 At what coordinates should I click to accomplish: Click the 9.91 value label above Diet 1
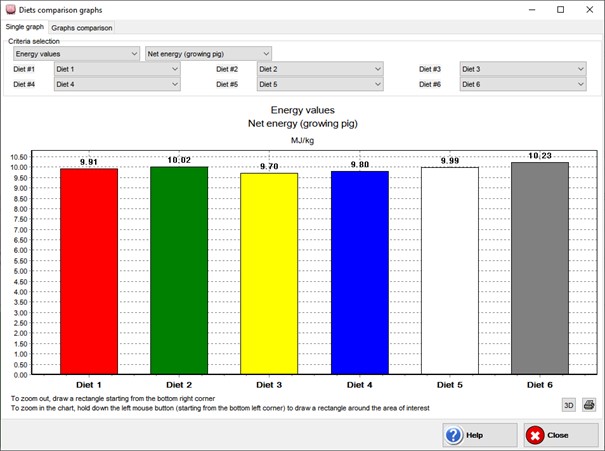(89, 162)
